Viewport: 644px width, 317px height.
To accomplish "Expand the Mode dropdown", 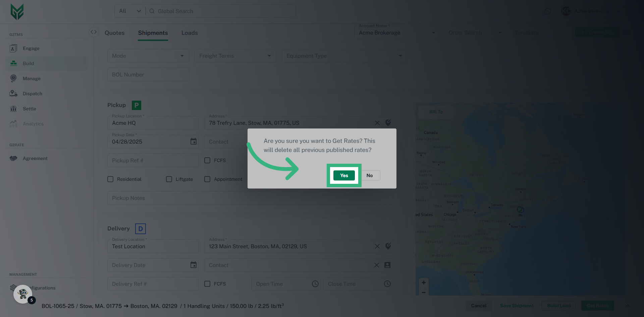I will click(148, 56).
